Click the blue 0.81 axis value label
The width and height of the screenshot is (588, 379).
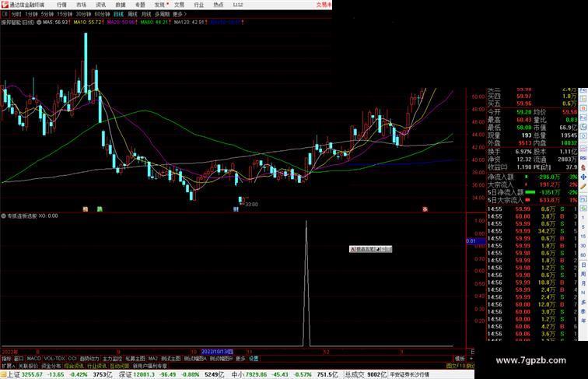click(x=475, y=241)
